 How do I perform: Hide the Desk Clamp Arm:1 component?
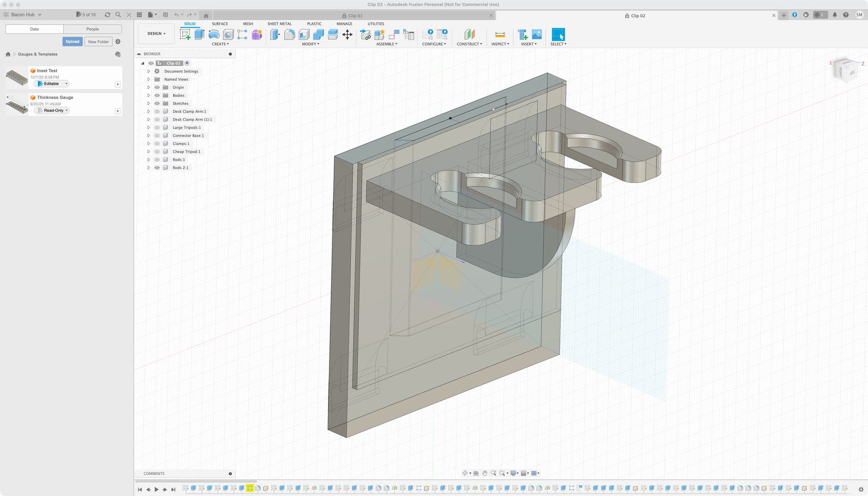coord(157,111)
